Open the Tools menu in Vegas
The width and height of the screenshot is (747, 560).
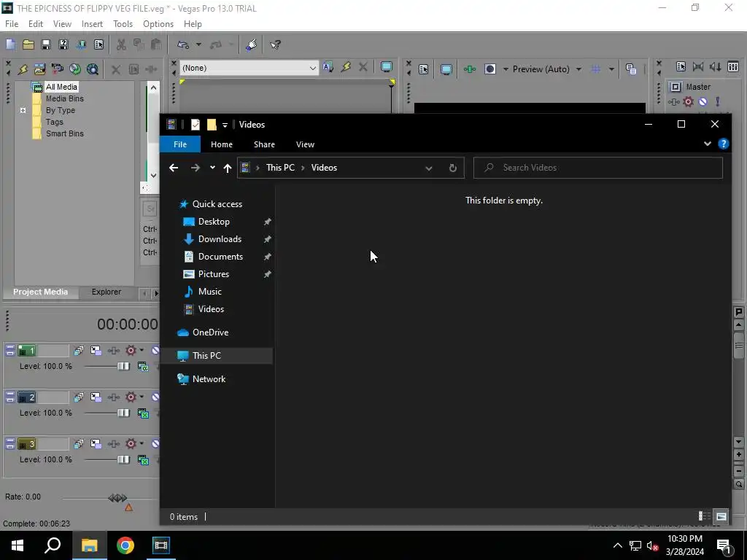point(123,24)
